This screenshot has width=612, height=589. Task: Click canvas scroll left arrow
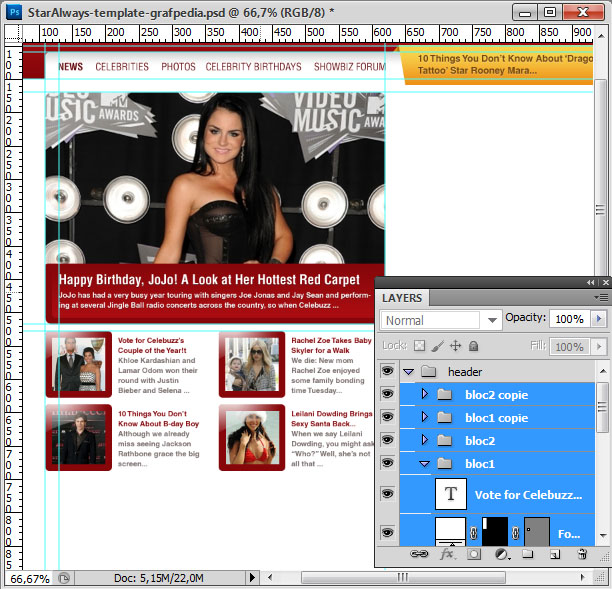tap(270, 577)
